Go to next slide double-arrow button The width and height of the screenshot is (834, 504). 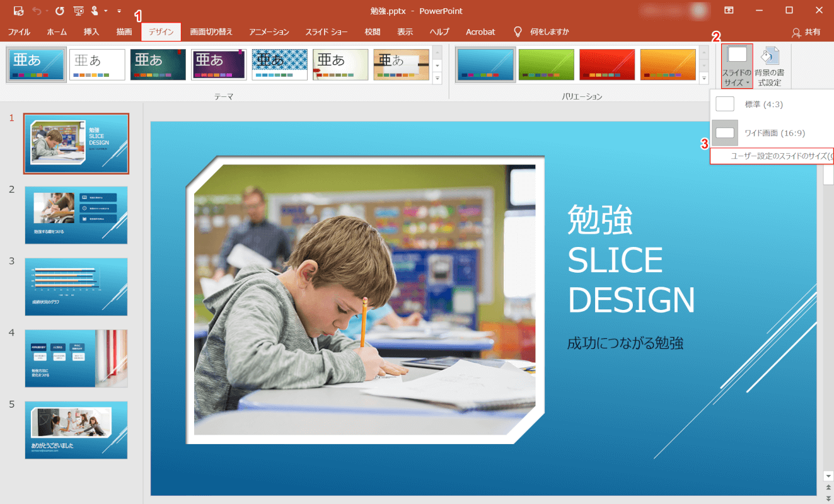pyautogui.click(x=828, y=498)
